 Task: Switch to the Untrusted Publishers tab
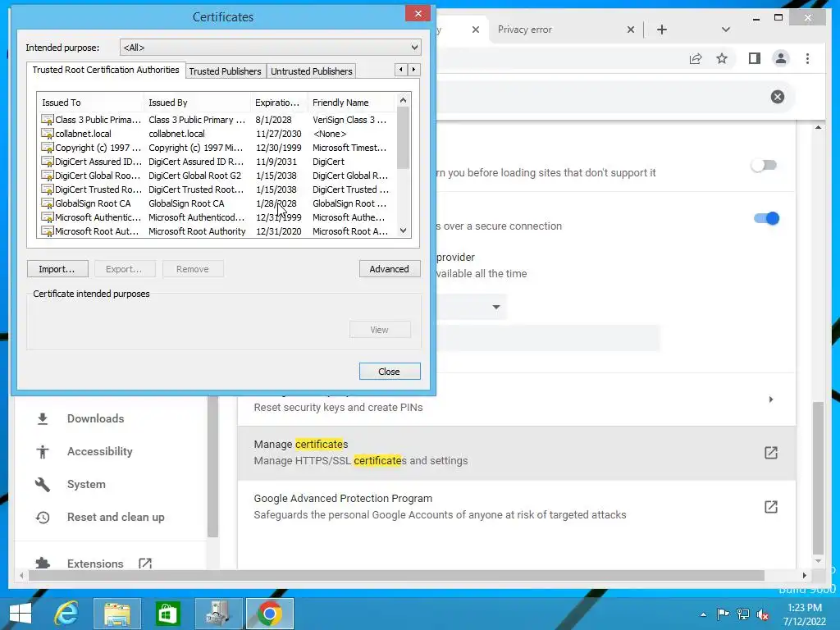(x=311, y=71)
